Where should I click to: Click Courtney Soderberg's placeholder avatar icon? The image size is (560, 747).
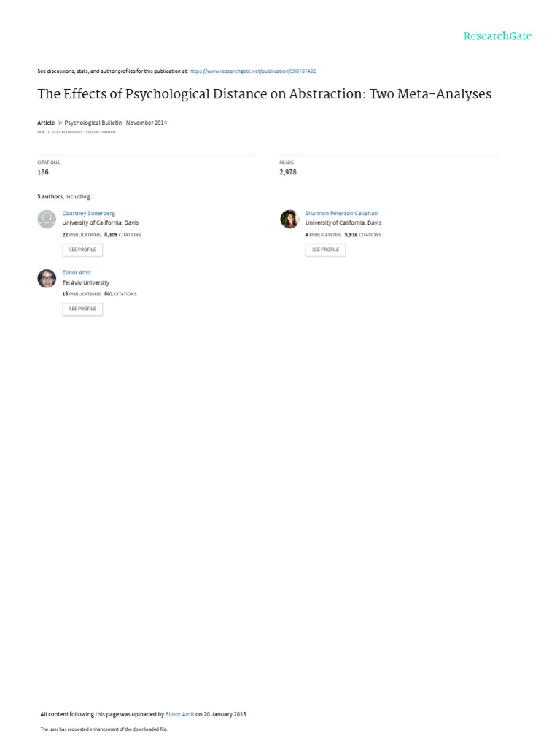[x=47, y=219]
